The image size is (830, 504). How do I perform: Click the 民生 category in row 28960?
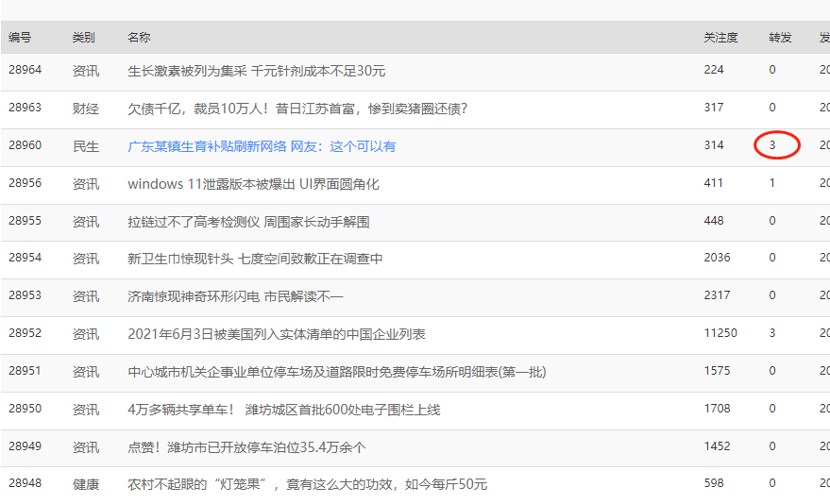85,146
